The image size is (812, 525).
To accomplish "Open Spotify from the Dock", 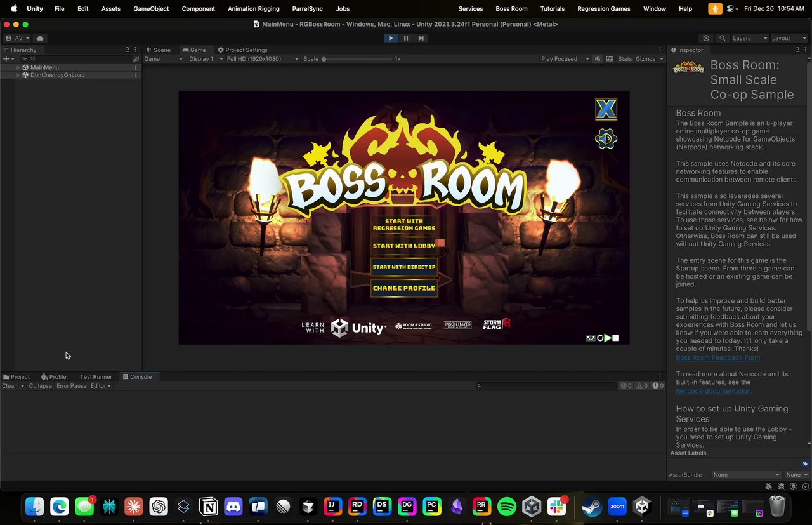I will point(507,506).
